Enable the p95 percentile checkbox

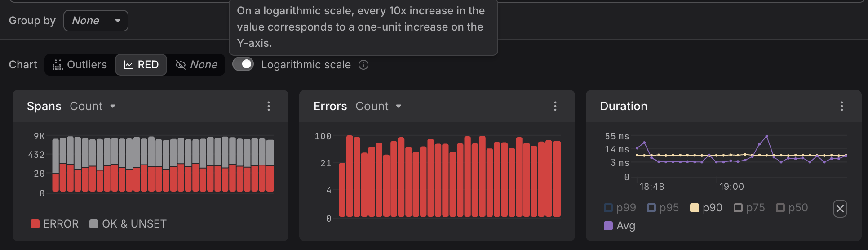(x=651, y=208)
